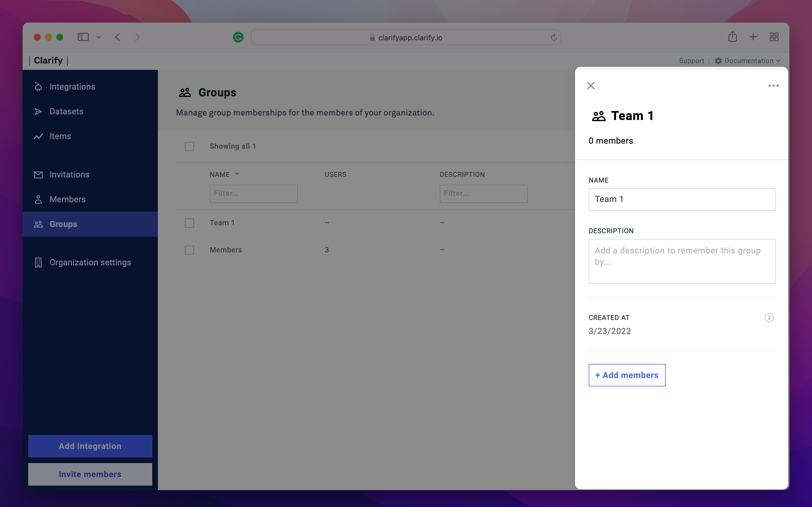Click the group description text area
812x507 pixels.
click(681, 261)
